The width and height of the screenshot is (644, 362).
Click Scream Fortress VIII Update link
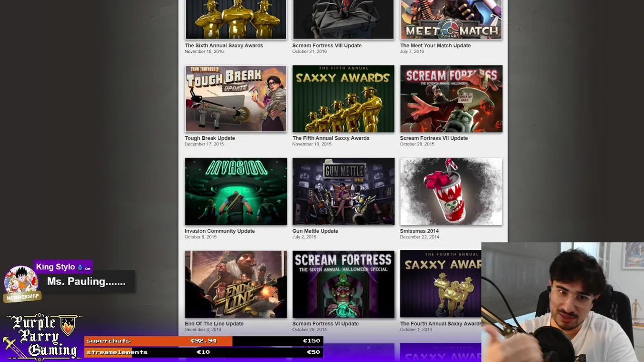tap(327, 45)
